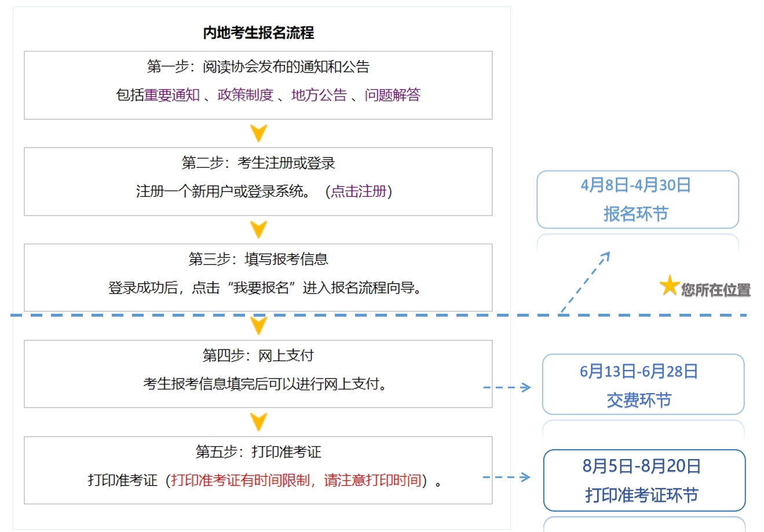
Task: Open the 政策制度 link
Action: pyautogui.click(x=245, y=95)
